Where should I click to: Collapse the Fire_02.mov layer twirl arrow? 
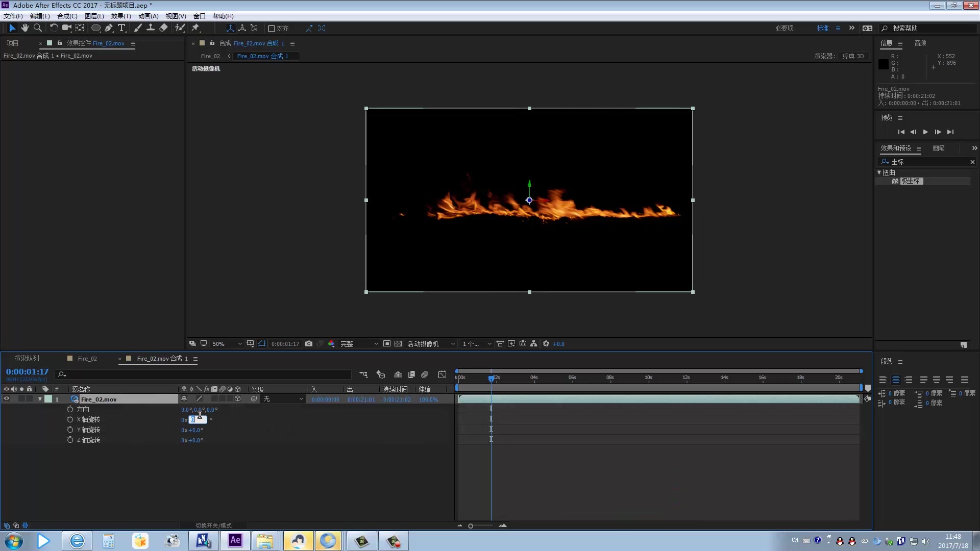pos(40,399)
